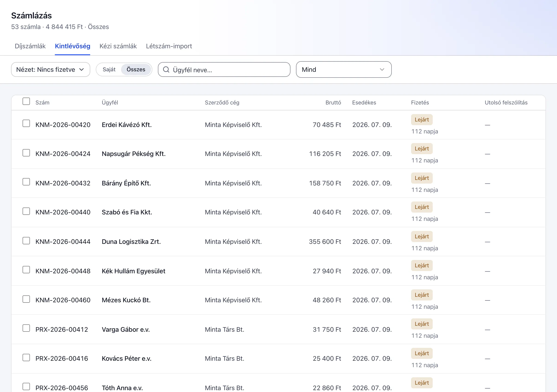The height and width of the screenshot is (392, 557).
Task: Select the Összes toggle option
Action: tap(136, 69)
